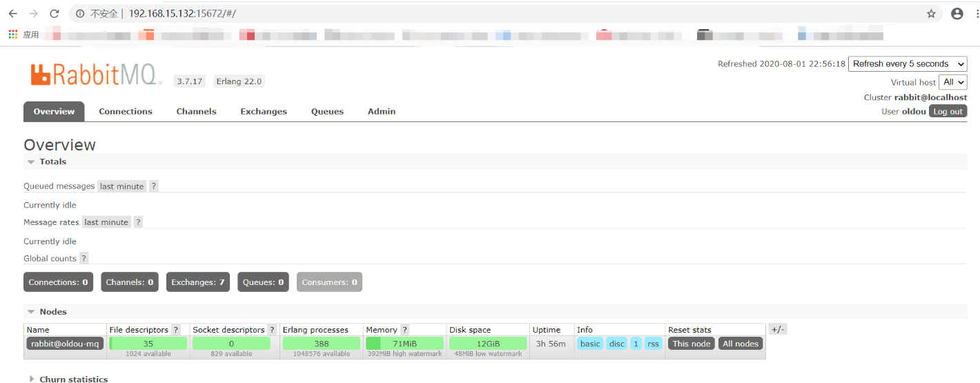Click the File descriptors usage bar showing 35
The width and height of the screenshot is (980, 383).
(148, 344)
